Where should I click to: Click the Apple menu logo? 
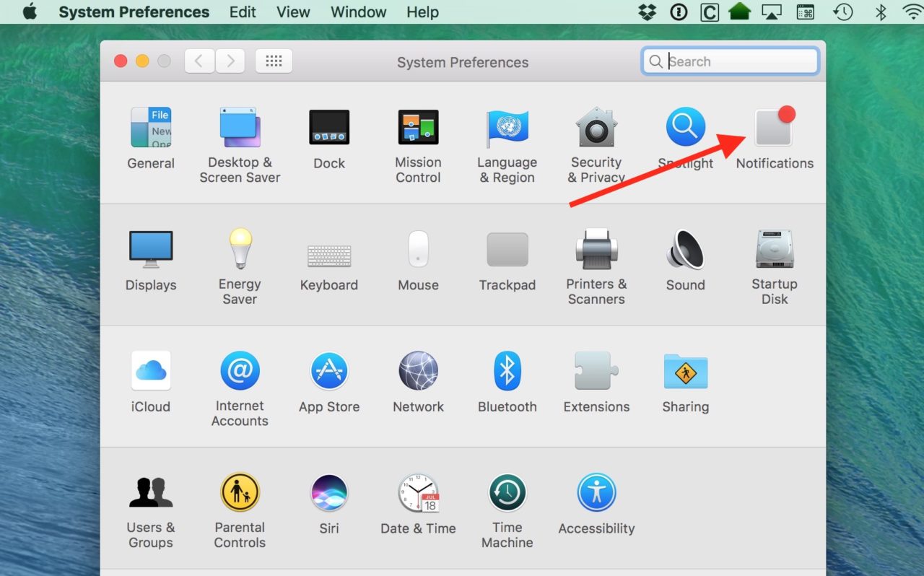(x=30, y=12)
